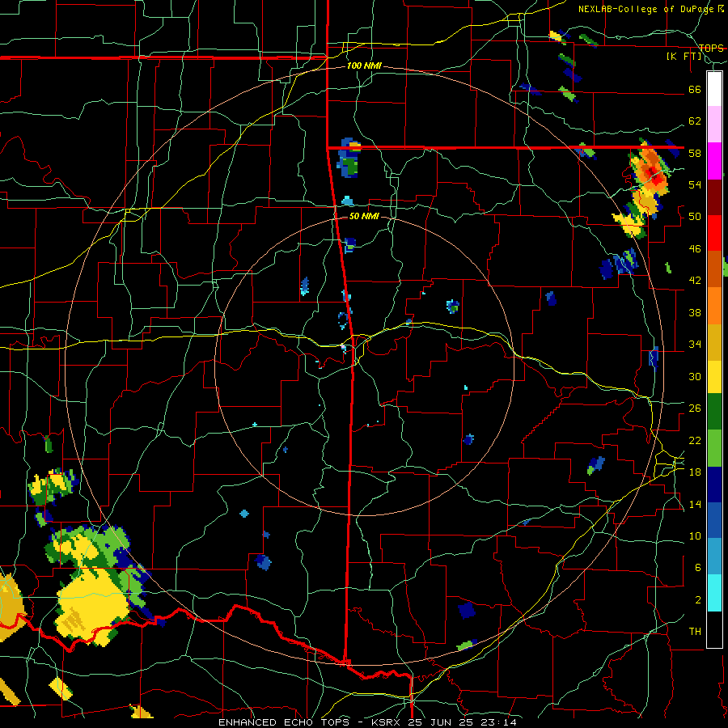Image resolution: width=728 pixels, height=728 pixels.
Task: Click the medium blue legend swatch
Action: coord(714,521)
